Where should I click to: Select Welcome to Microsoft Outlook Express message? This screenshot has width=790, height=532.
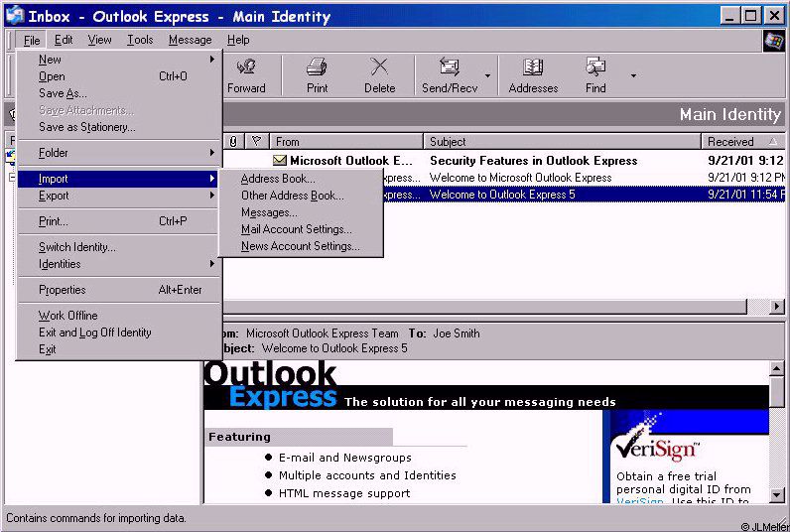click(584, 178)
